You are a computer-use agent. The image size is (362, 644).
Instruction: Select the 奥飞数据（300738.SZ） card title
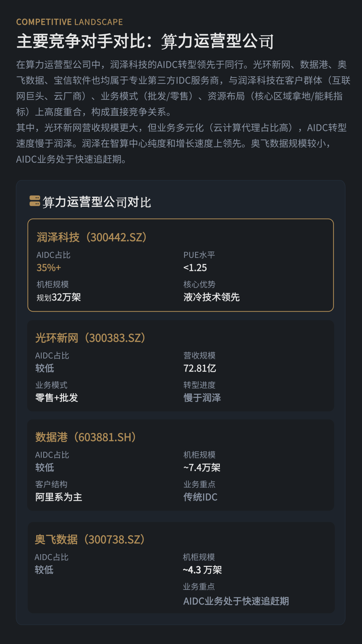coord(90,540)
